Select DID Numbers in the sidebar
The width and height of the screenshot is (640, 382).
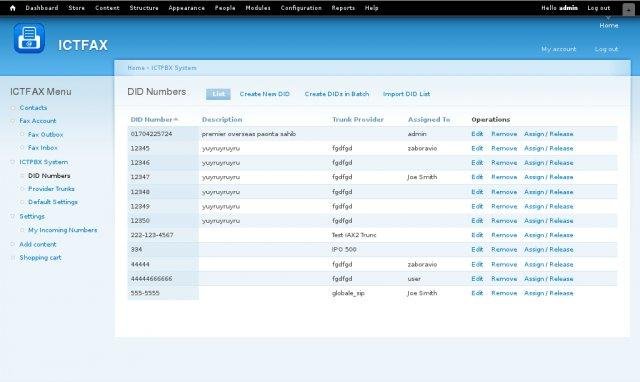(49, 175)
